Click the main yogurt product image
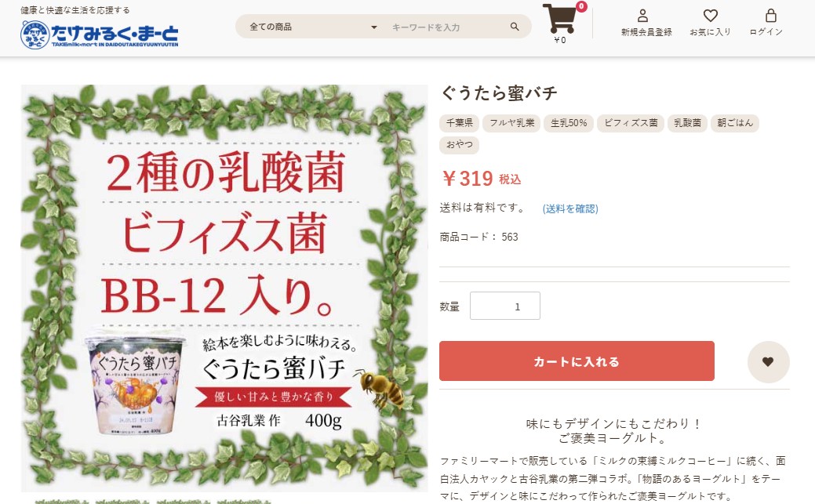The height and width of the screenshot is (504, 815). pyautogui.click(x=224, y=288)
